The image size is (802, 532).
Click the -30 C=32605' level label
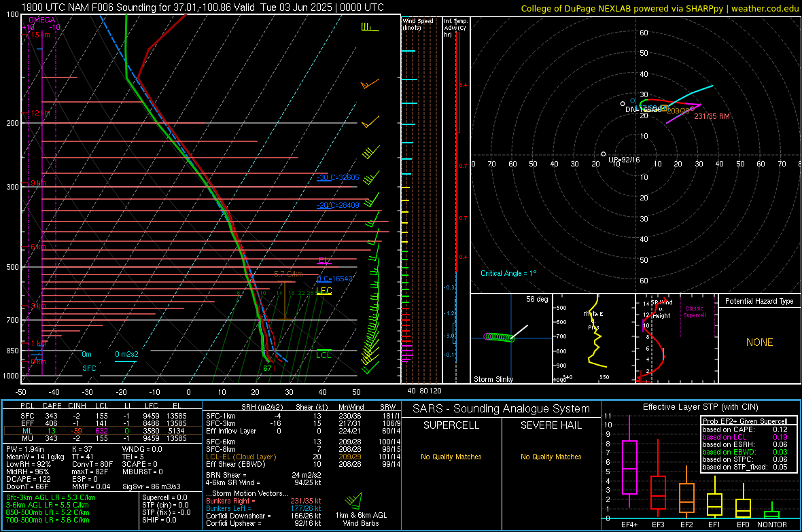point(338,177)
